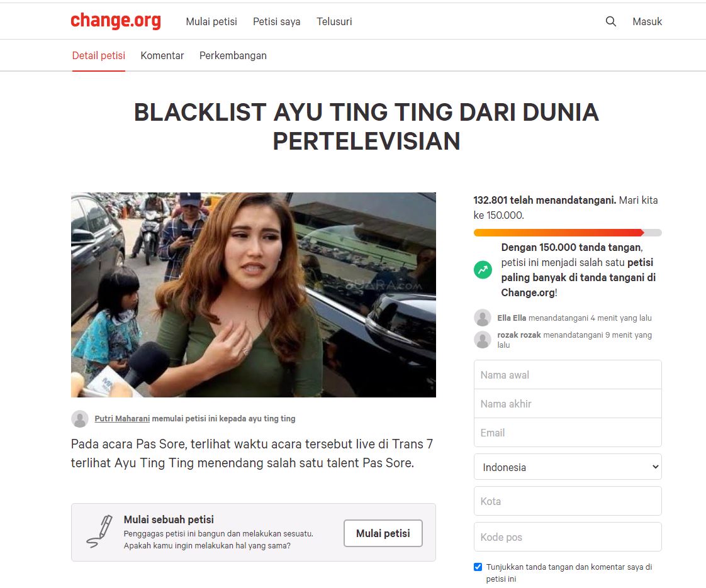Click the green trending arrow icon
Image resolution: width=706 pixels, height=588 pixels.
pyautogui.click(x=483, y=270)
